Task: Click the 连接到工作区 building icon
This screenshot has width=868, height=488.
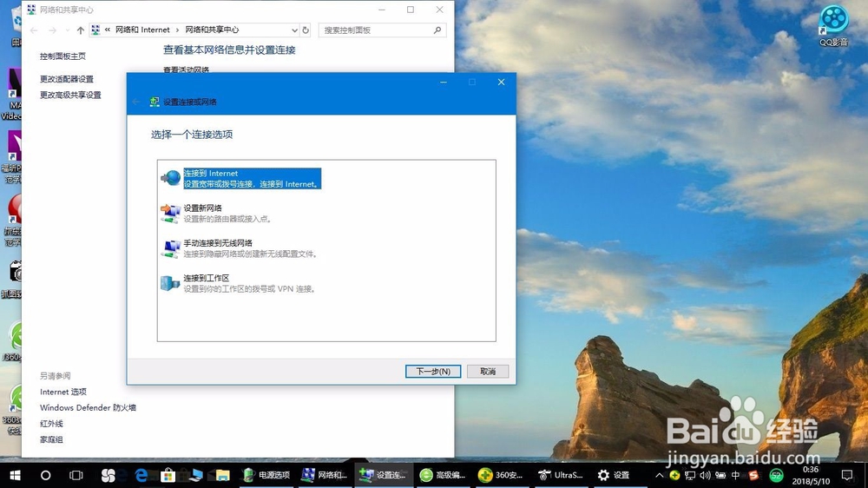Action: pos(170,283)
